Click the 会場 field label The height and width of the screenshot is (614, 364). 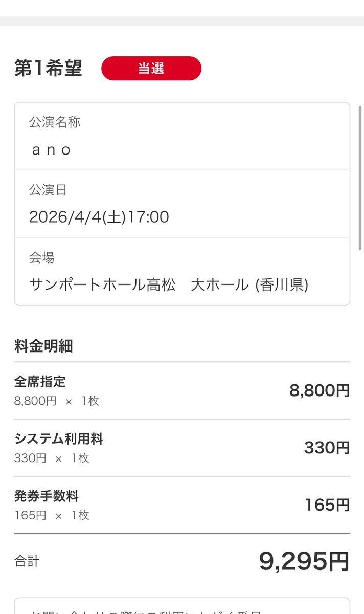tap(41, 257)
